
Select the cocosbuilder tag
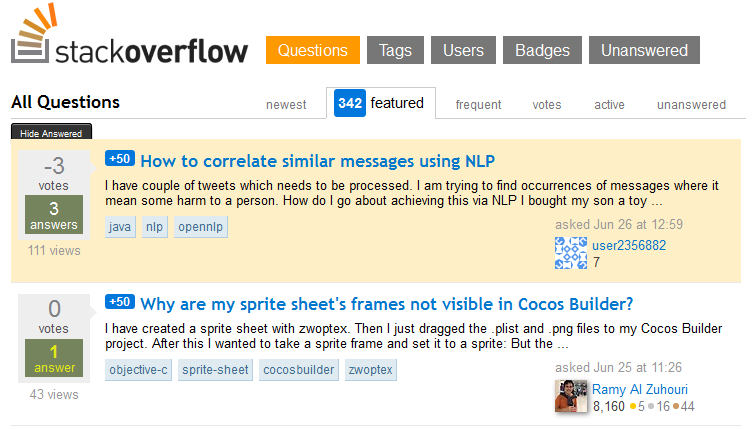[x=299, y=370]
